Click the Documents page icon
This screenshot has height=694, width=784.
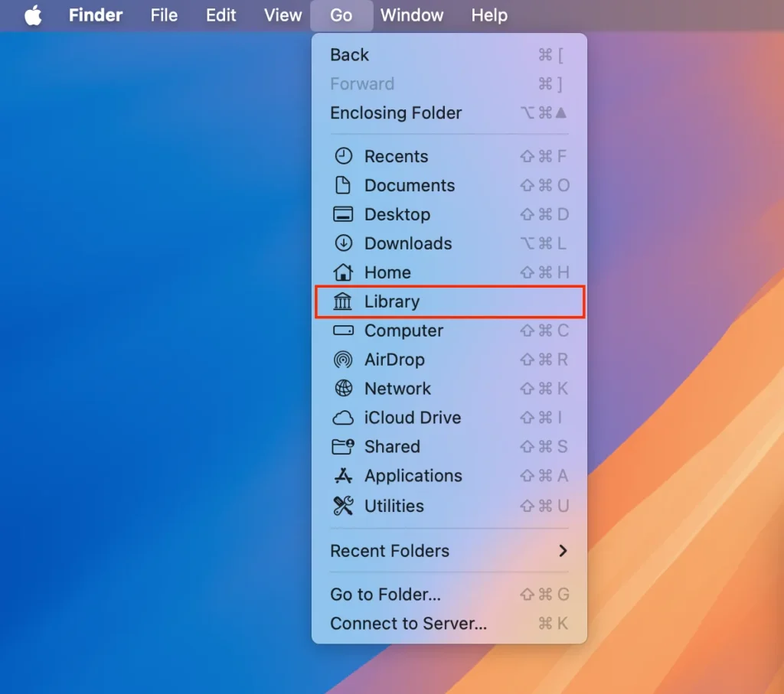click(343, 185)
